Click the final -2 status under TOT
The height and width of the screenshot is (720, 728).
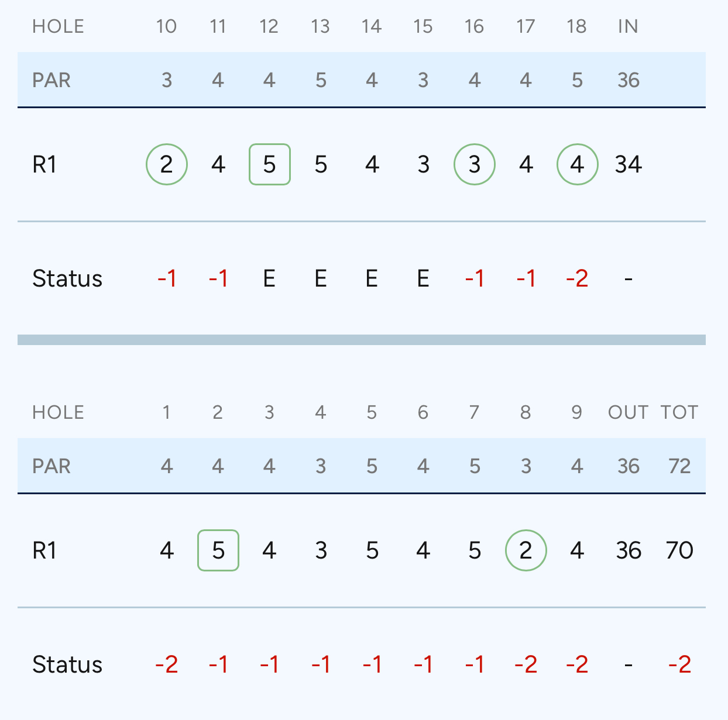tap(679, 664)
